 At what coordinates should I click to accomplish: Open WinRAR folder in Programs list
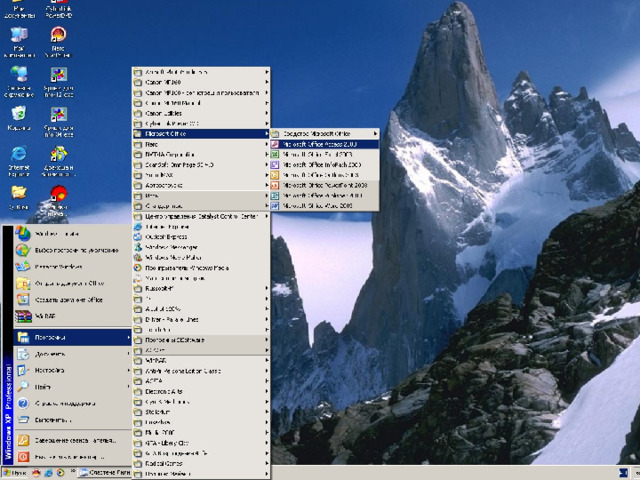tap(201, 360)
